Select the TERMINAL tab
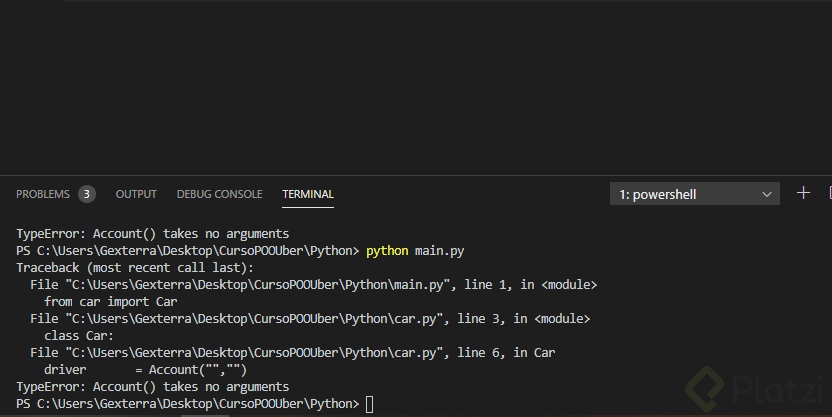 (x=308, y=194)
